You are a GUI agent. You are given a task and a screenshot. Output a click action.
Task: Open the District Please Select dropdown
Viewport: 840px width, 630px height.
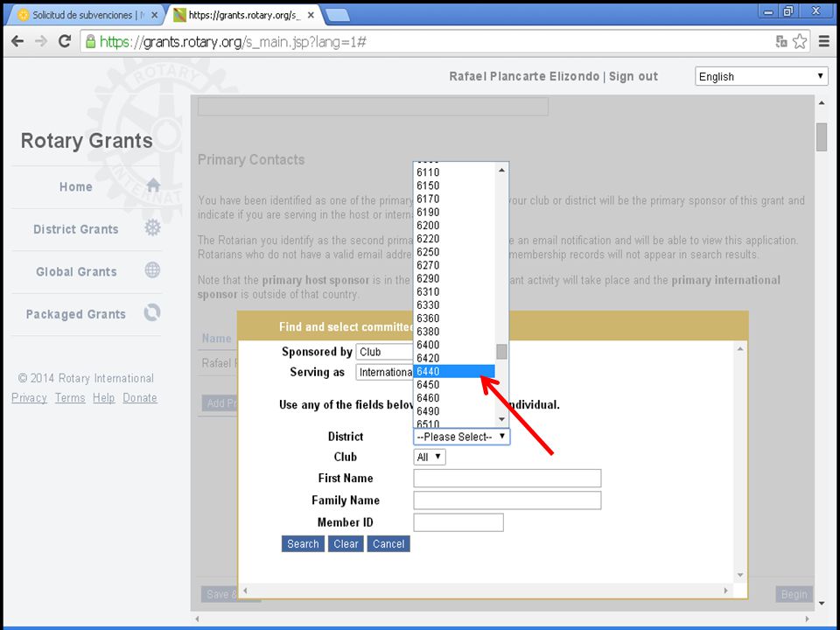point(461,437)
